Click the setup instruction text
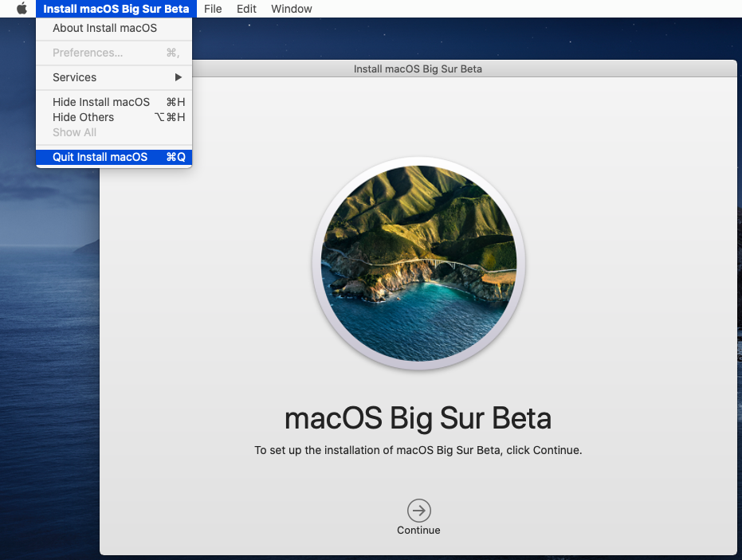Viewport: 742px width, 560px height. click(418, 449)
